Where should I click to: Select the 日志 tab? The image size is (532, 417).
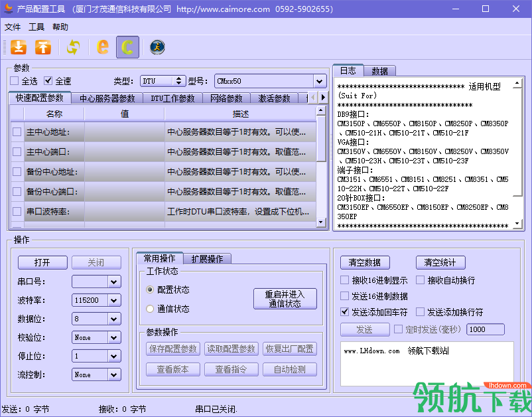coord(348,70)
